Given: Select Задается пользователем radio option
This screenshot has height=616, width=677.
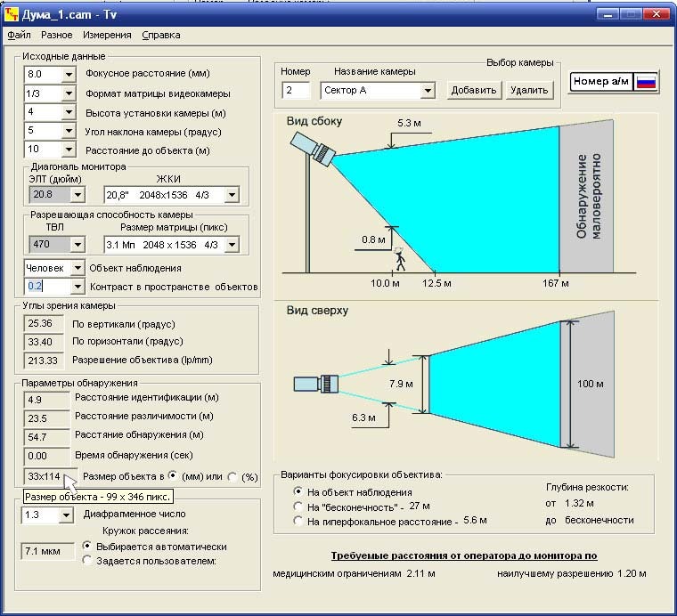Looking at the screenshot, I should tap(87, 560).
